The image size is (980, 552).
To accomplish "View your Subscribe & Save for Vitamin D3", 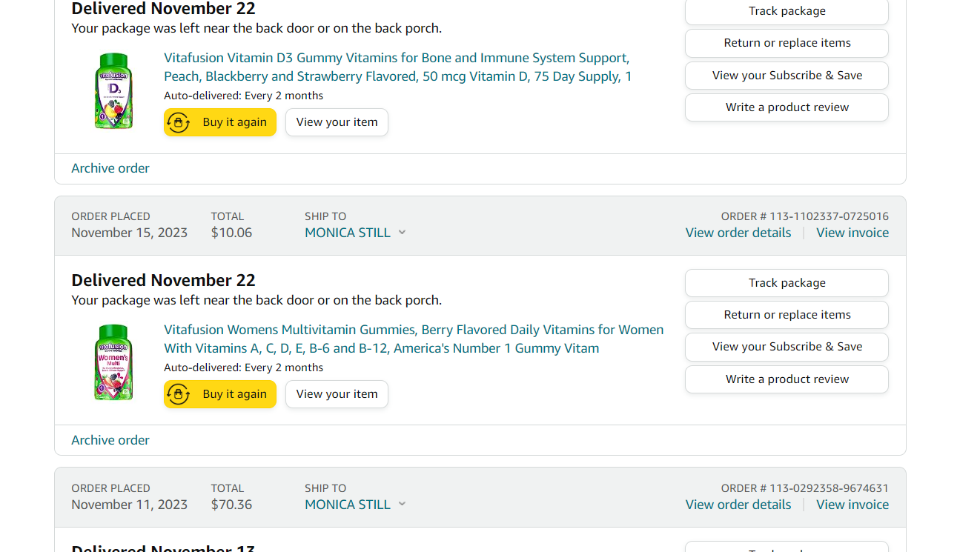I will point(787,76).
